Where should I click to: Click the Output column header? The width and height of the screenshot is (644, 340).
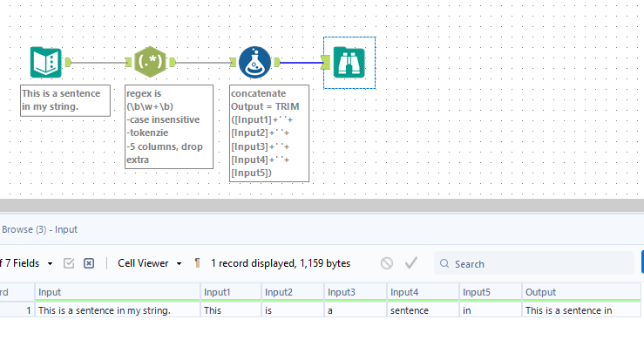(581, 292)
